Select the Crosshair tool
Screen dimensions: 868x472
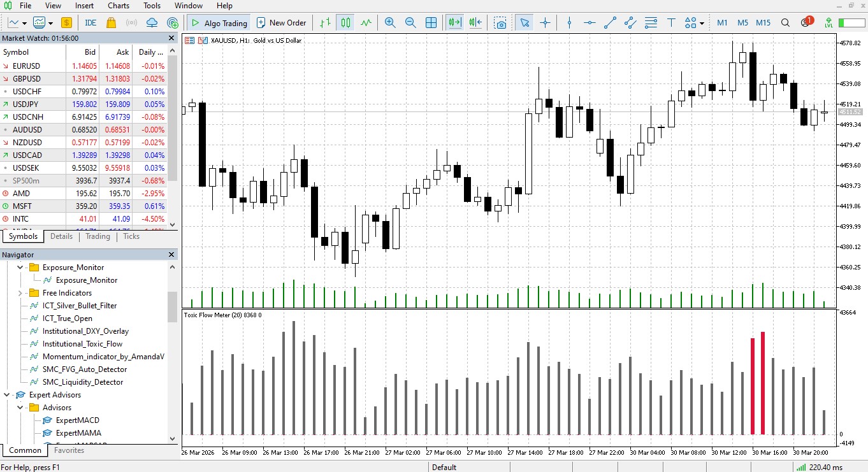coord(545,22)
